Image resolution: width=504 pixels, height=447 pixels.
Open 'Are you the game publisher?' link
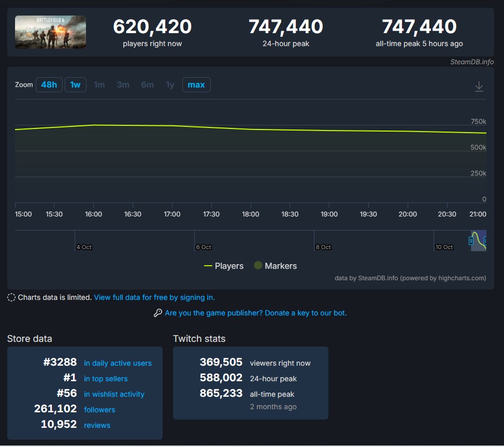(x=255, y=313)
